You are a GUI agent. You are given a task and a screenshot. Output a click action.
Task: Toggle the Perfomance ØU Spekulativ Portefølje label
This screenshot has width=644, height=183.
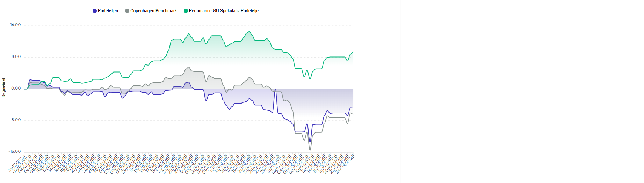click(x=224, y=11)
